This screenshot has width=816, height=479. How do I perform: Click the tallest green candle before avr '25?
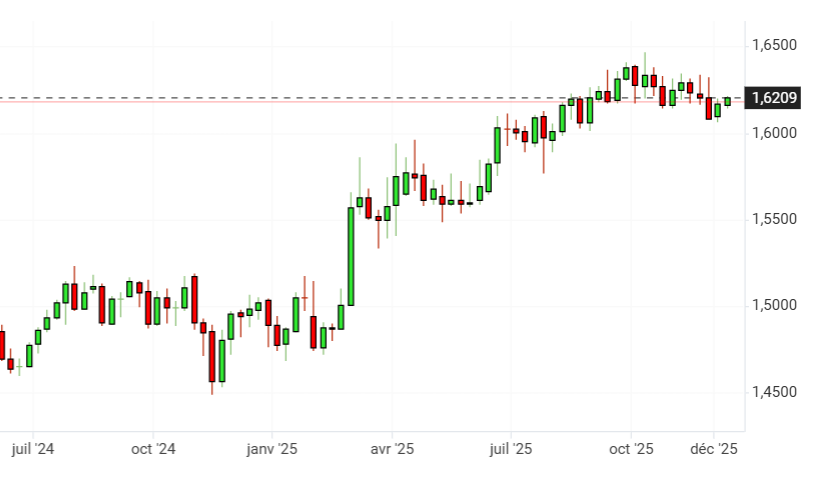pyautogui.click(x=351, y=255)
